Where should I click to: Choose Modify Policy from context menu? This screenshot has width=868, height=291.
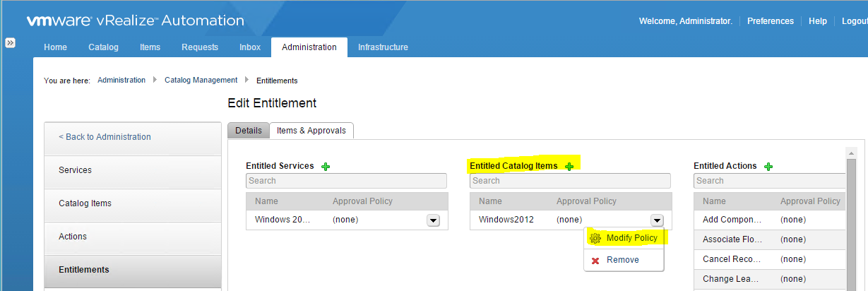624,238
